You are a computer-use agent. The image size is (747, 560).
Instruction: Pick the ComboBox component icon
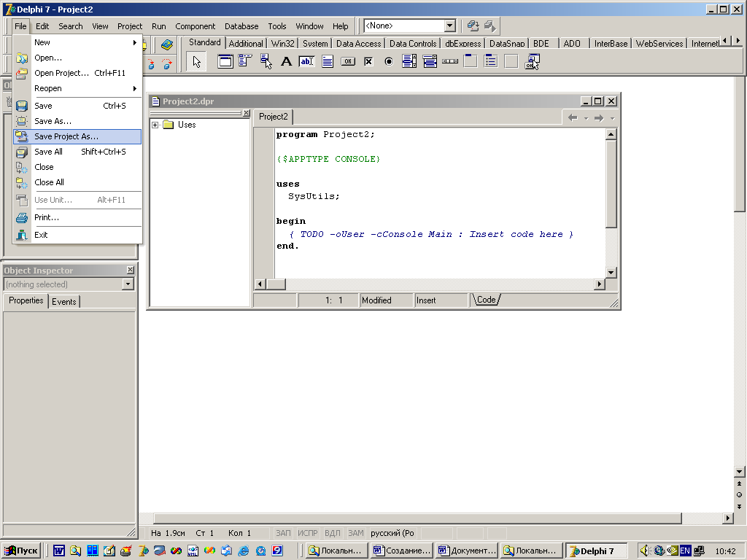430,61
